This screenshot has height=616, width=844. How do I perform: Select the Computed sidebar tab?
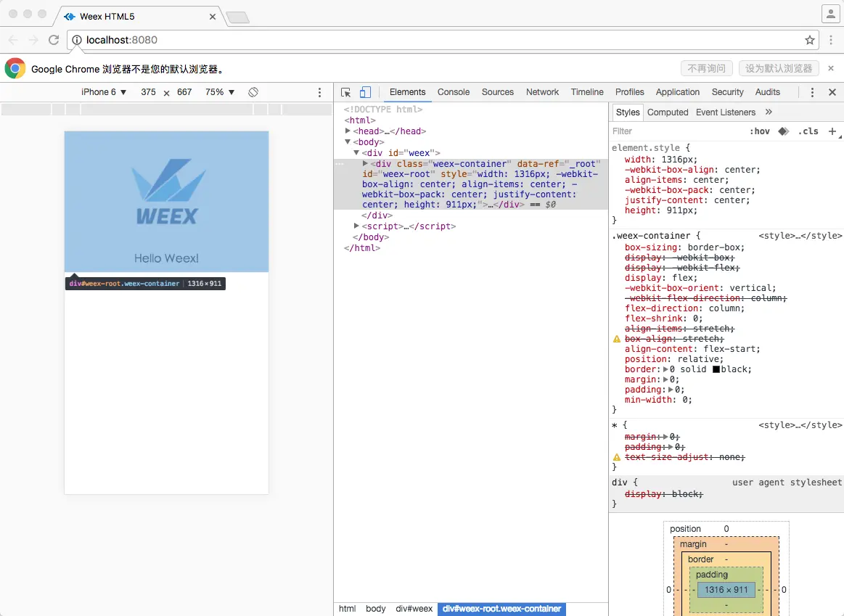tap(668, 112)
